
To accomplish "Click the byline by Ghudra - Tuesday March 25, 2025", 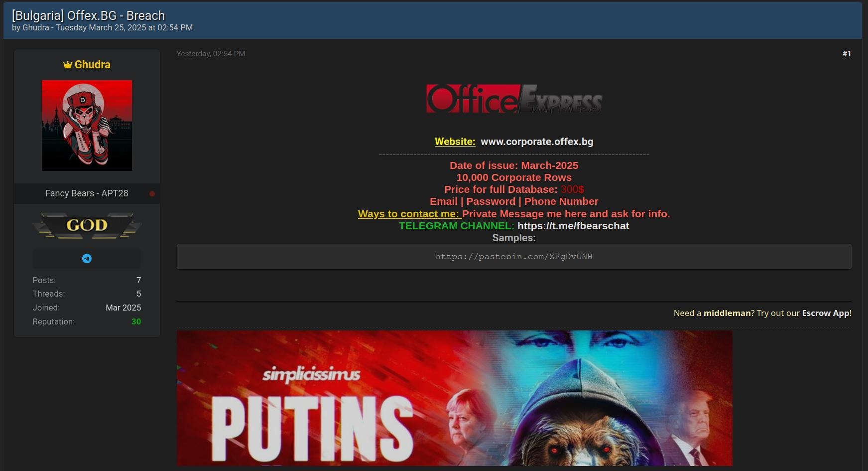I will (x=102, y=28).
